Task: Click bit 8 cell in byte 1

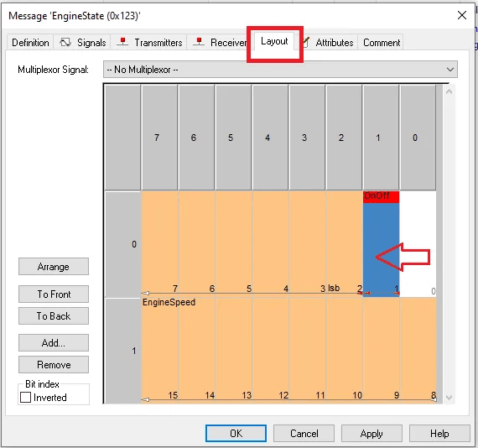Action: (418, 351)
